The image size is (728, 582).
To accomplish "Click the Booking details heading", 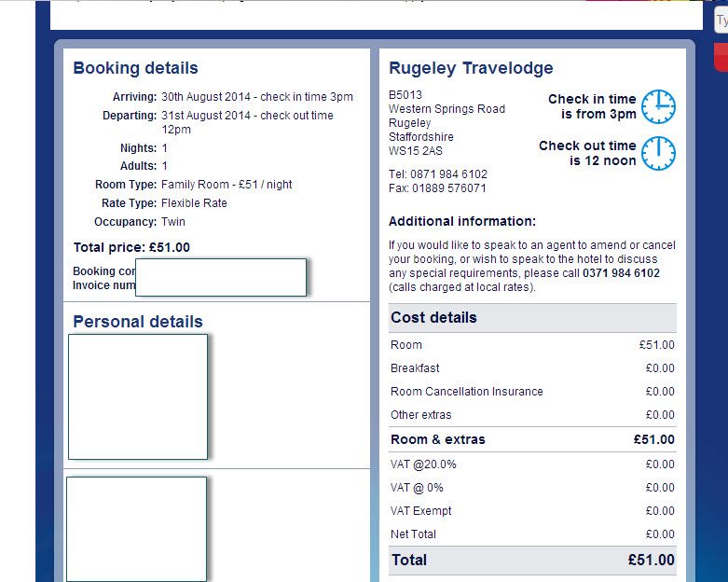I will pyautogui.click(x=135, y=68).
